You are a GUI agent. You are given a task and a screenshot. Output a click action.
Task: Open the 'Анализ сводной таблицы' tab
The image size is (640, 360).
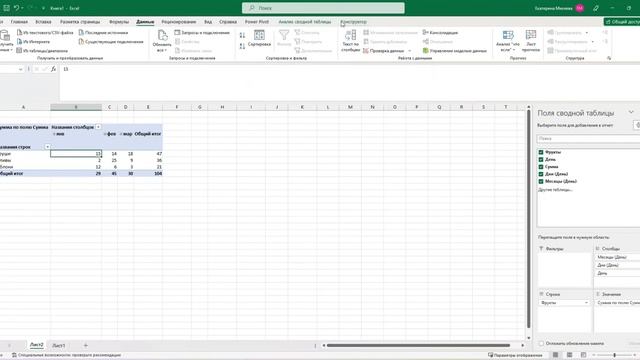(x=304, y=22)
